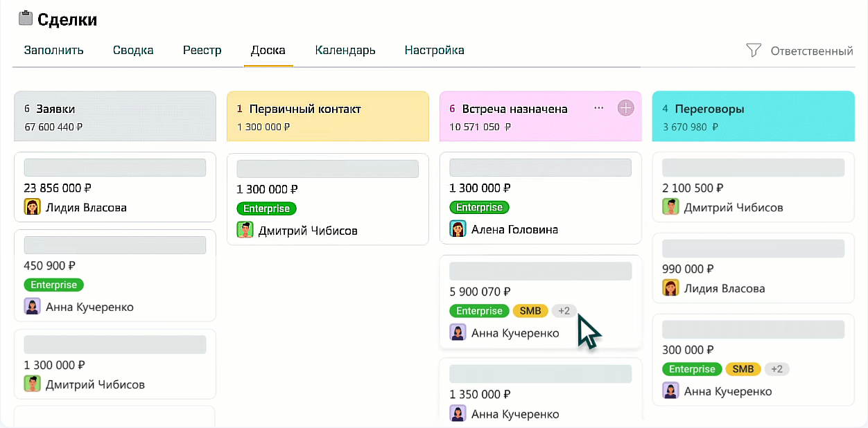This screenshot has width=868, height=428.
Task: Switch to the Календарь tab
Action: point(345,51)
